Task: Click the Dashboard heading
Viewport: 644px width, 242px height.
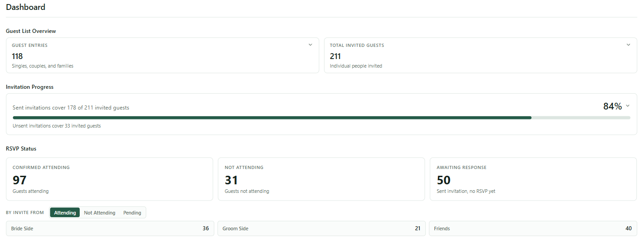Action: pos(26,7)
